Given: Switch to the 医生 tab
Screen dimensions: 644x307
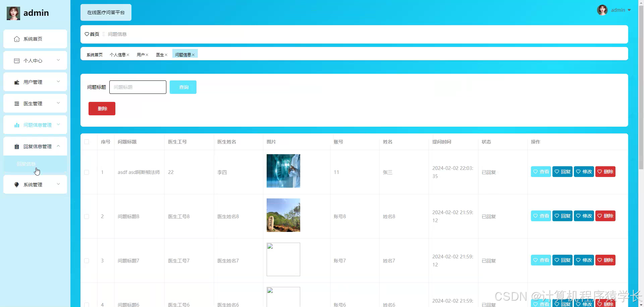Looking at the screenshot, I should [x=160, y=55].
